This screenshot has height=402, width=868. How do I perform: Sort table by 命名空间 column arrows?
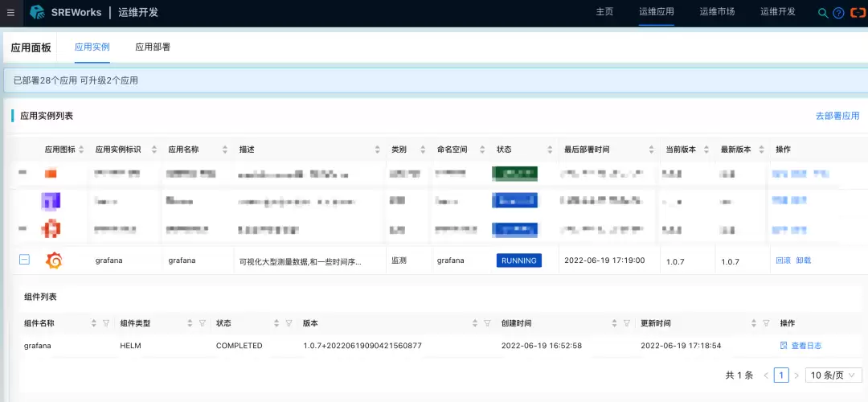(x=482, y=150)
